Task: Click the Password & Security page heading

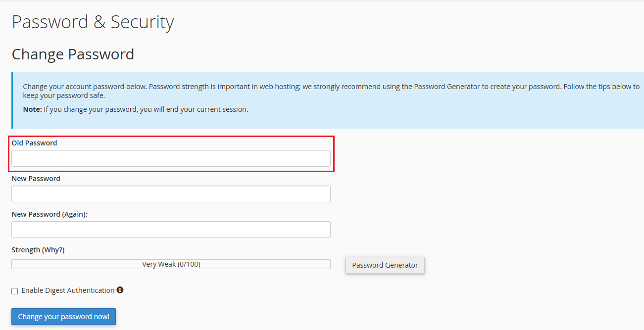Action: [93, 22]
